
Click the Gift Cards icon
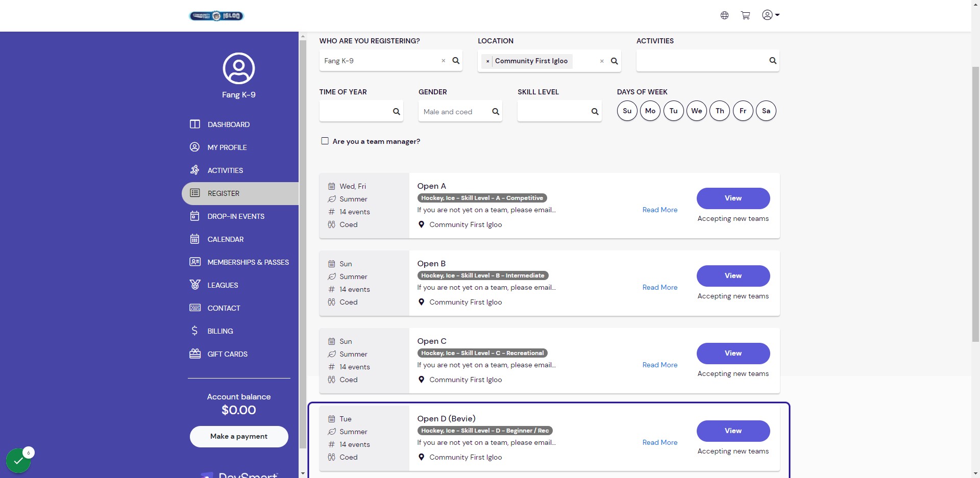pos(194,354)
